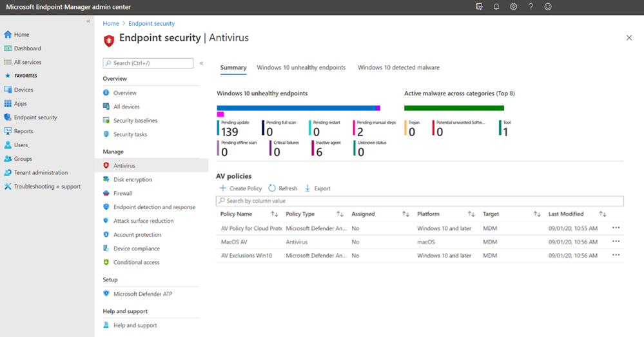The image size is (644, 337).
Task: Refresh the AV policies list
Action: point(283,189)
